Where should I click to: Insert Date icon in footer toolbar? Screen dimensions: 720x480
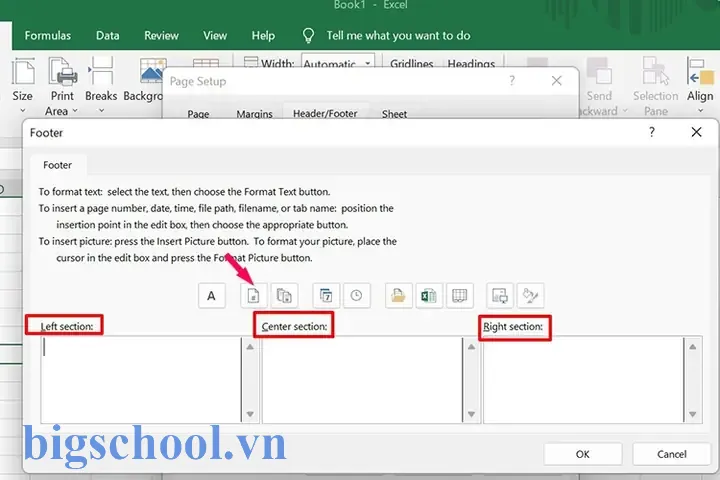point(326,295)
